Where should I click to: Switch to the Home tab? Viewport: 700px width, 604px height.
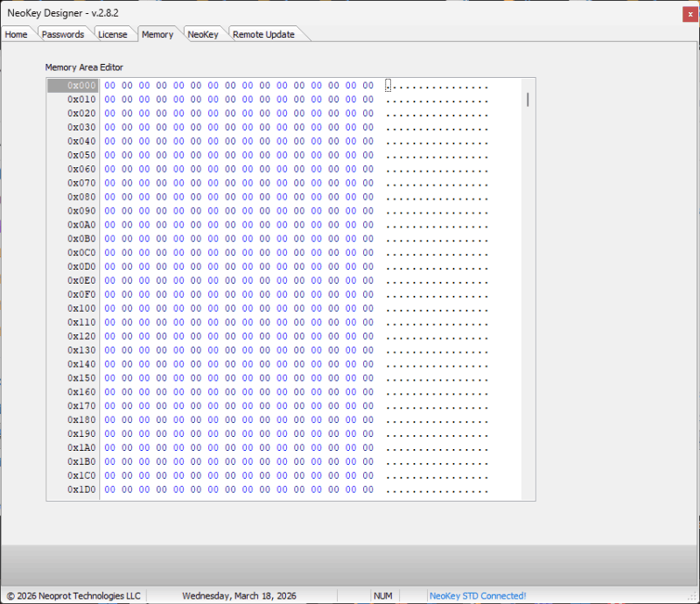pos(16,34)
